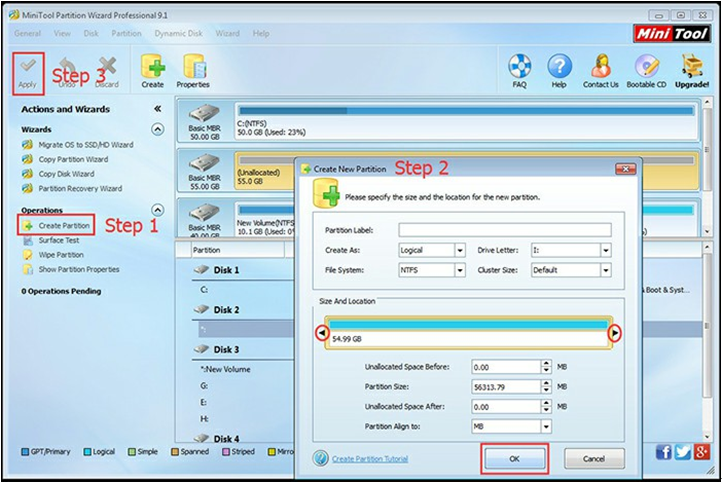Open the Partition menu
Viewport: 722px width, 484px height.
[127, 34]
